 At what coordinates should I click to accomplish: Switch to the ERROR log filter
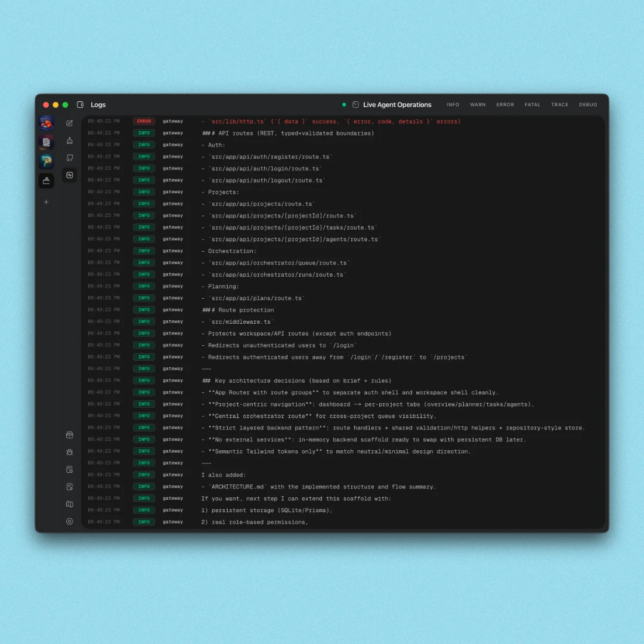click(505, 104)
